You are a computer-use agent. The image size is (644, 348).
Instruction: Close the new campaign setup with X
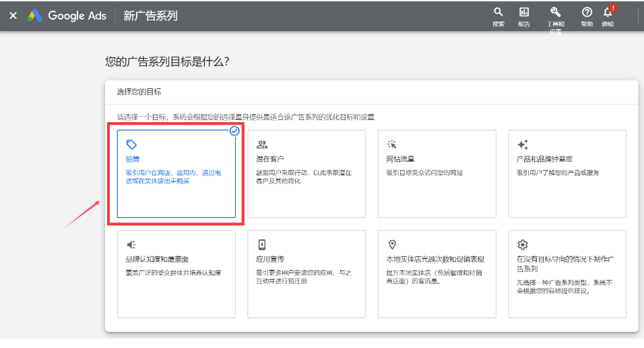(x=13, y=16)
